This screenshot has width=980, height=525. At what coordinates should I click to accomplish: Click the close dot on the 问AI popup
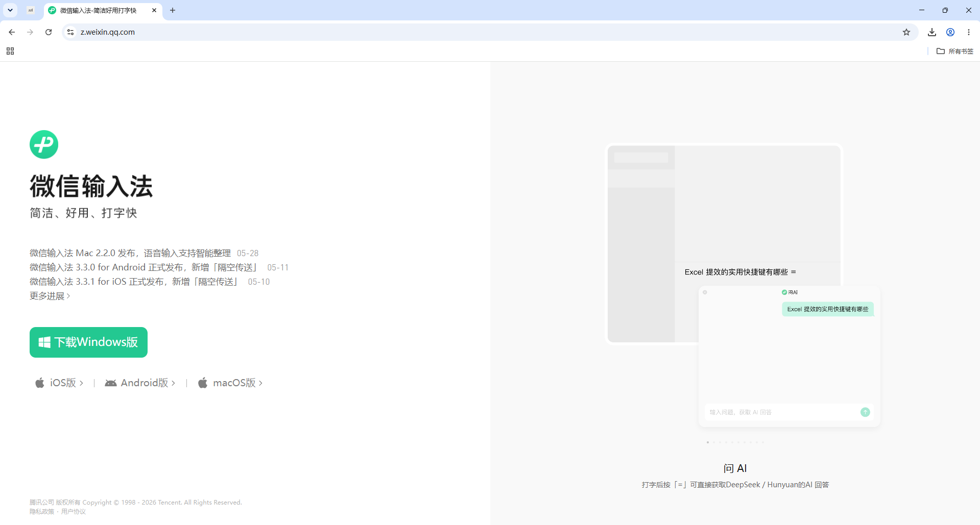(705, 292)
